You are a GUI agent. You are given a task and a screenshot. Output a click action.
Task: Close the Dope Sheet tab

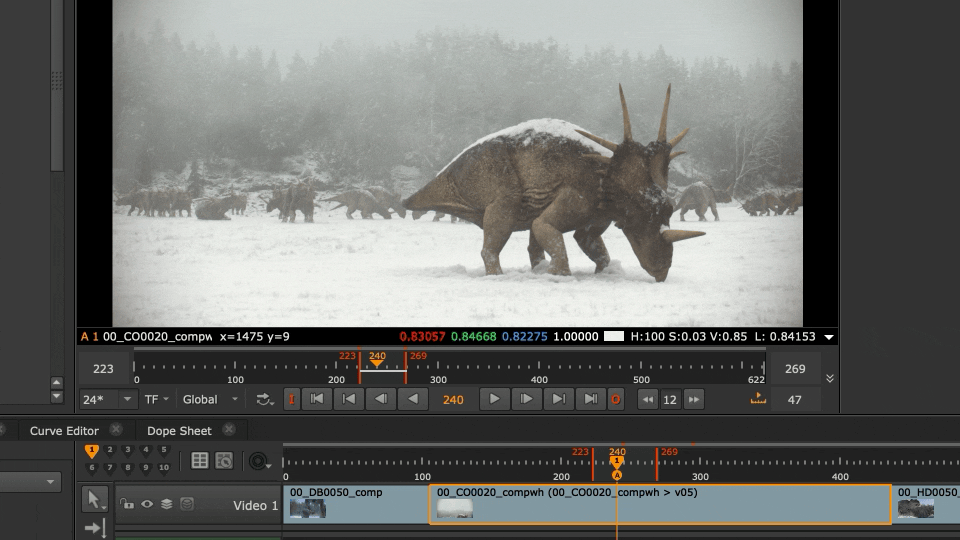pos(229,429)
